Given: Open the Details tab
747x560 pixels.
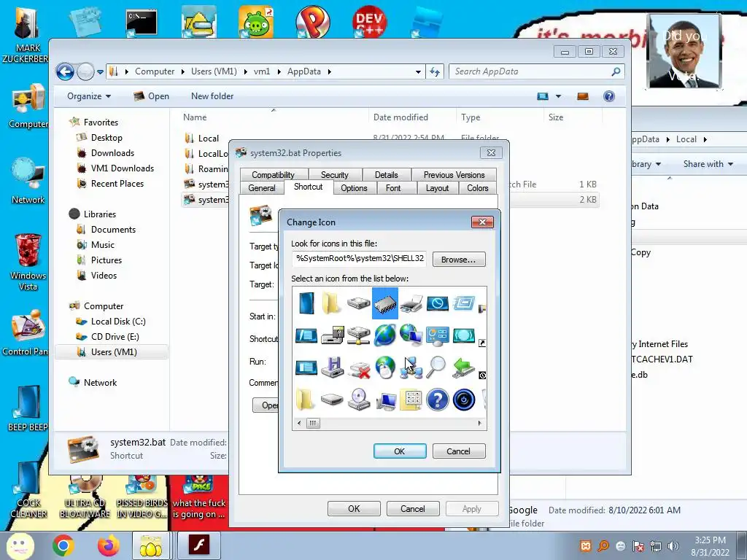Looking at the screenshot, I should pyautogui.click(x=387, y=175).
